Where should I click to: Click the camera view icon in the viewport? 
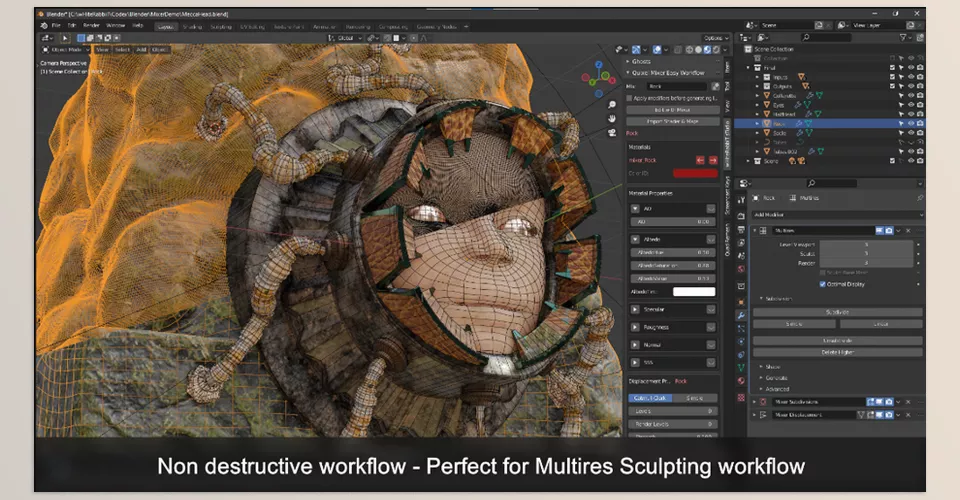pyautogui.click(x=612, y=133)
